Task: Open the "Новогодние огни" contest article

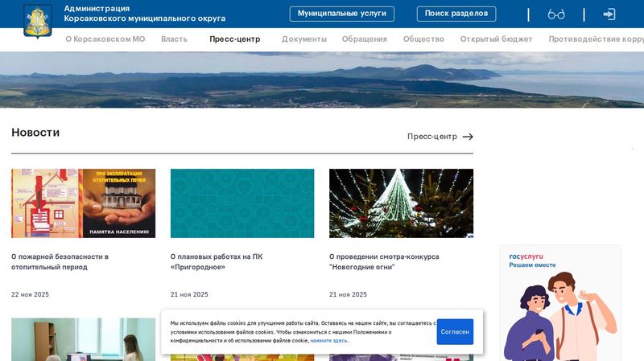Action: [384, 261]
